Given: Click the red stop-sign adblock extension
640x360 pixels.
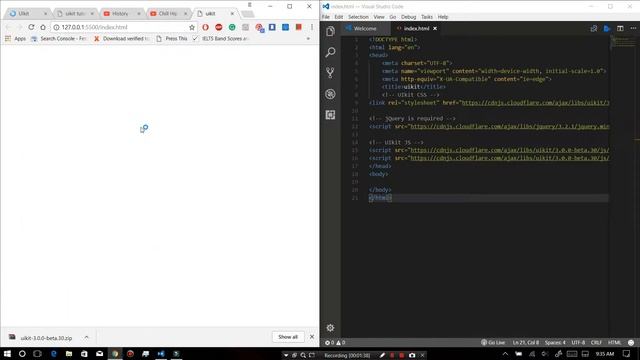Looking at the screenshot, I should point(219,27).
